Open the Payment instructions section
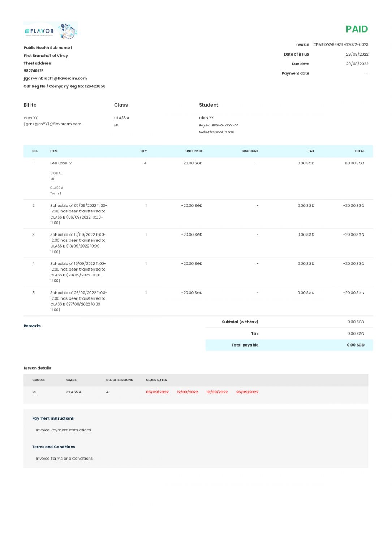The width and height of the screenshot is (392, 555). tap(52, 418)
